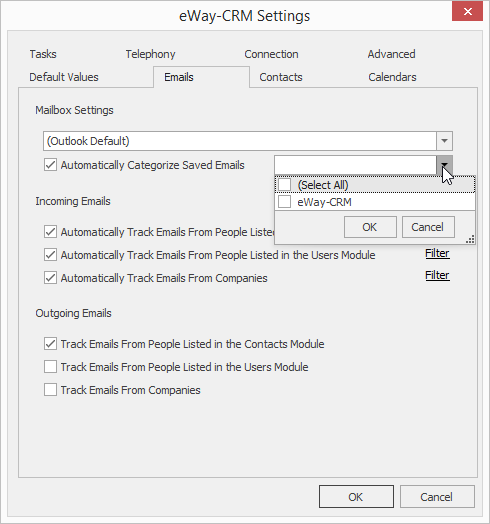Click the Mailbox Settings heading
The image size is (490, 524).
click(74, 110)
